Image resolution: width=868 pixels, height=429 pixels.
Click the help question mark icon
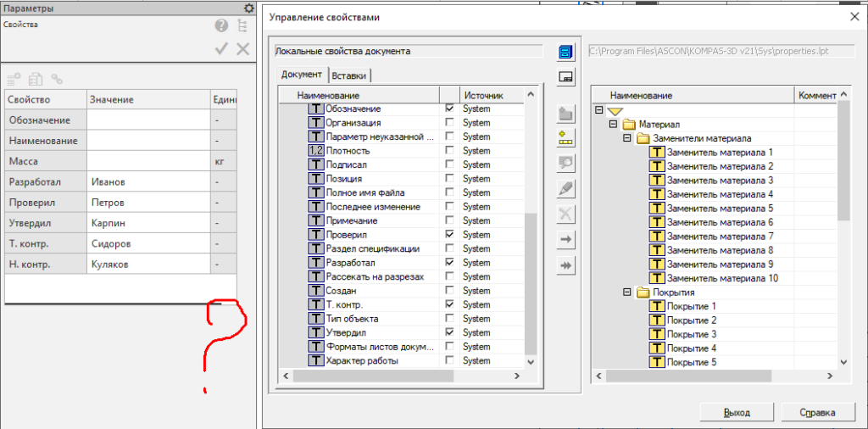[220, 26]
